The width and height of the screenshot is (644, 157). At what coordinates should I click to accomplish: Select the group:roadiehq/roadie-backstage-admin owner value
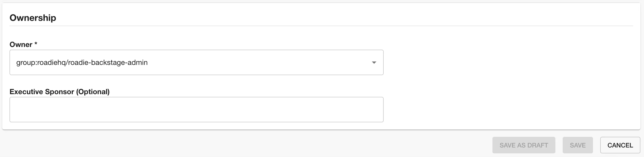click(x=82, y=62)
